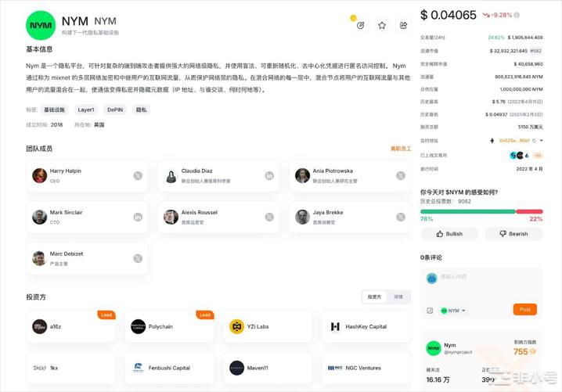The height and width of the screenshot is (392, 562).
Task: Click the NGC Ventures logo
Action: click(x=335, y=368)
